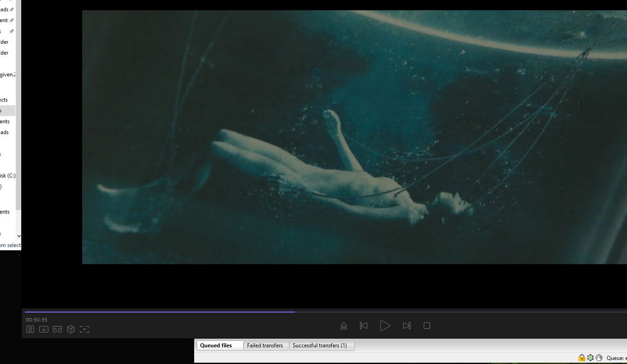Select the Successful transfers (1) tab
627x364 pixels.
(x=320, y=345)
